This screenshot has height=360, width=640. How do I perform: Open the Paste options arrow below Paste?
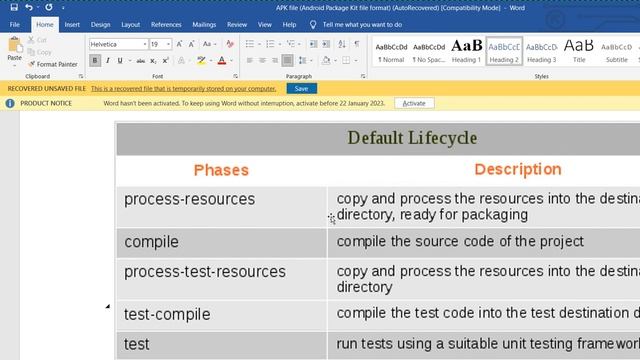tap(14, 65)
